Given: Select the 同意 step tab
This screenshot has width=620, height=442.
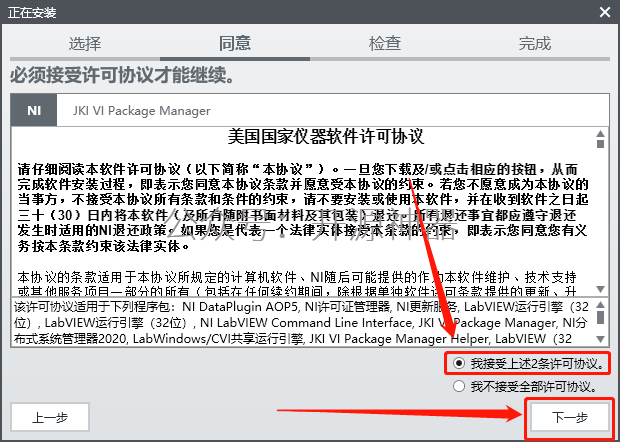Looking at the screenshot, I should (x=235, y=43).
